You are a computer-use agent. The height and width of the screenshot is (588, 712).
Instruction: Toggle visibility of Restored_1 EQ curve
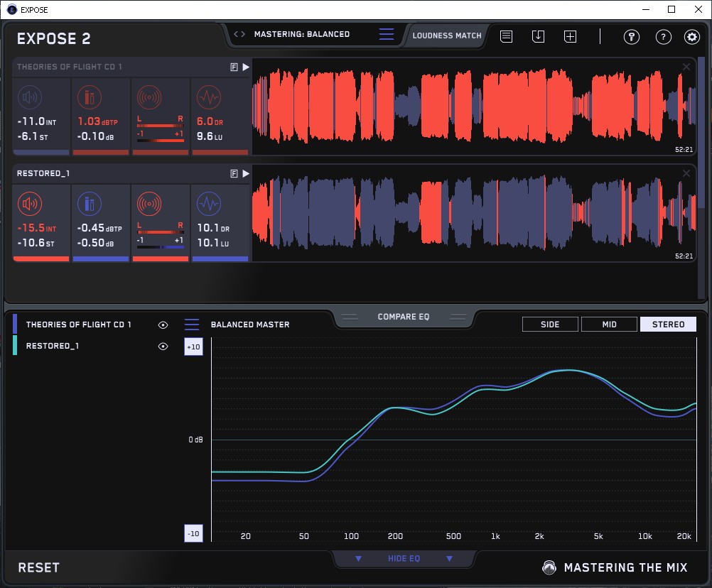tap(163, 346)
